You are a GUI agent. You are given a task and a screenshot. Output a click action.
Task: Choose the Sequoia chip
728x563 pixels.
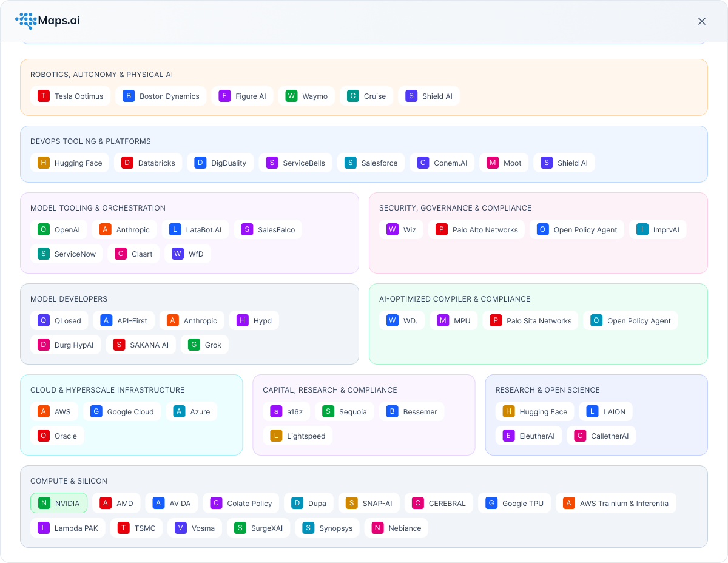pos(344,411)
